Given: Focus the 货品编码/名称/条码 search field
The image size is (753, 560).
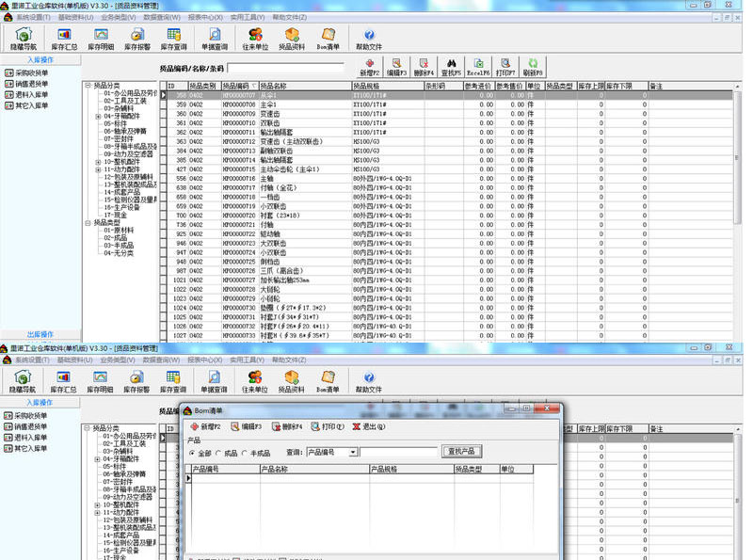Looking at the screenshot, I should pyautogui.click(x=286, y=68).
